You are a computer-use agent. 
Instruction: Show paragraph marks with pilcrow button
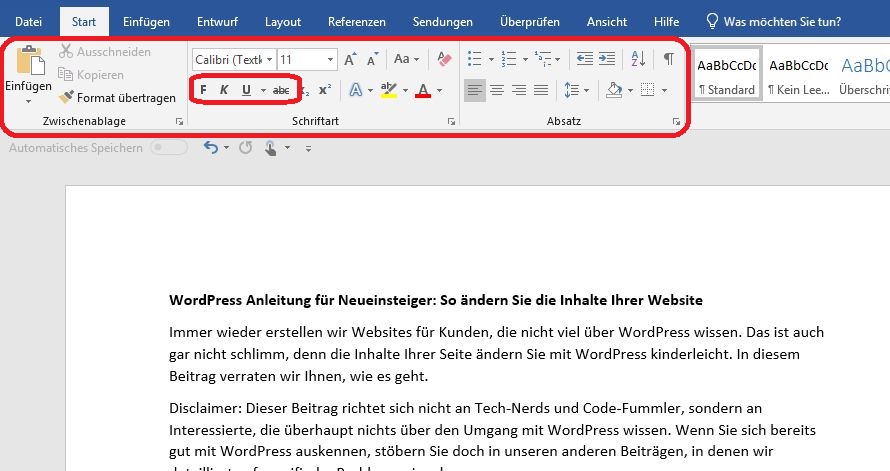point(668,59)
